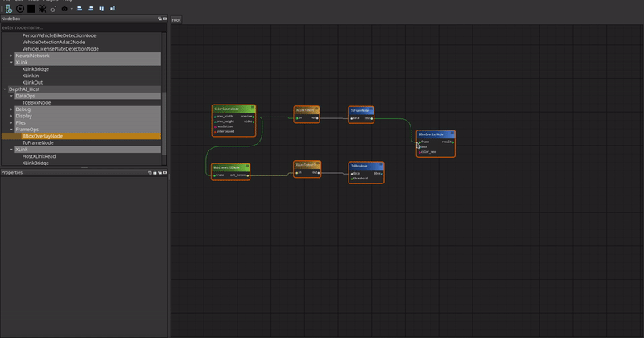Close the NodeBox panel
Image resolution: width=644 pixels, height=338 pixels.
pyautogui.click(x=165, y=19)
